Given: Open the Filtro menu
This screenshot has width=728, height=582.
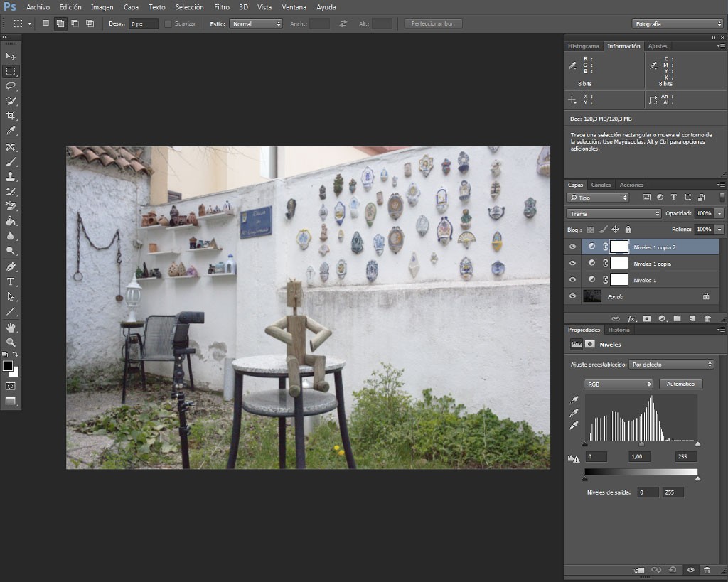Looking at the screenshot, I should (x=222, y=7).
